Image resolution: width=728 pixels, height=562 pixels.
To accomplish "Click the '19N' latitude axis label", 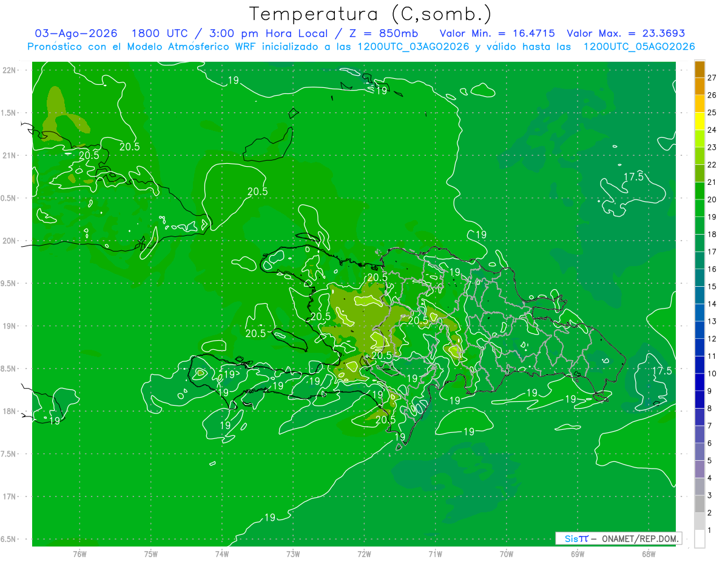I will 9,326.
